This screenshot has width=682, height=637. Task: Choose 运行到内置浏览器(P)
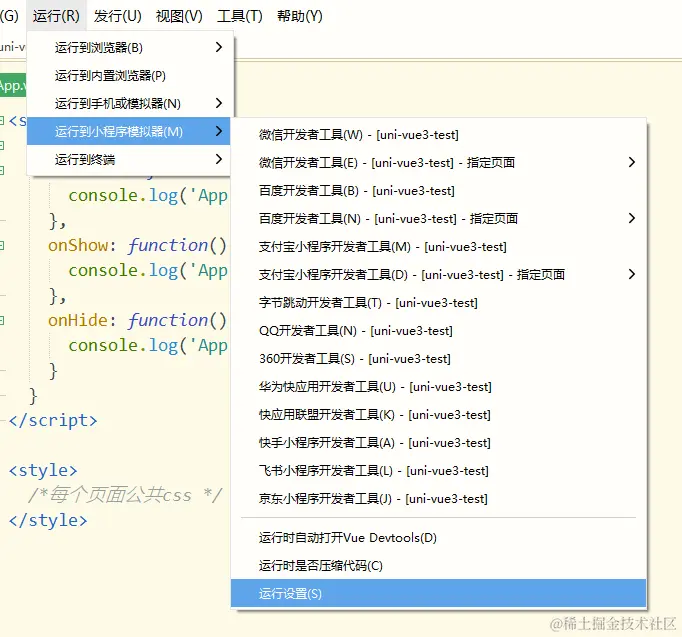(x=128, y=76)
